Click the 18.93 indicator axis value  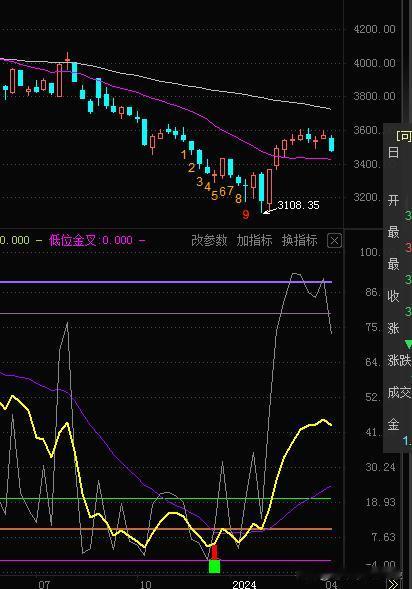[x=380, y=502]
